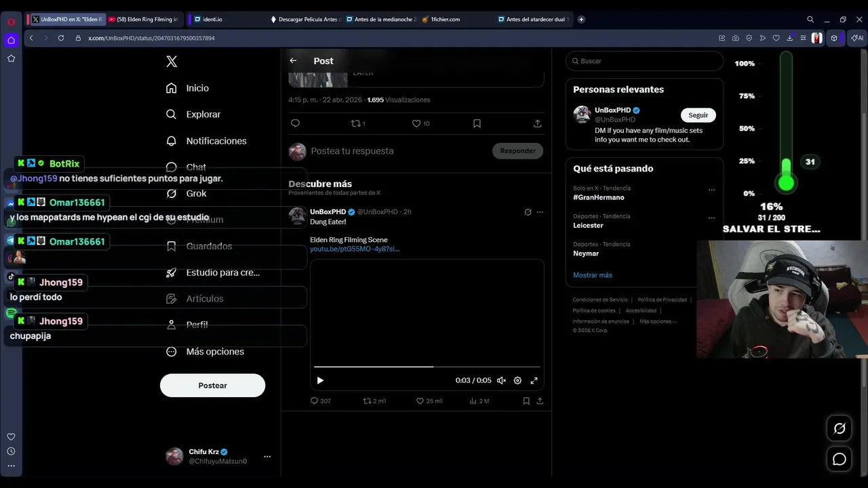View analytics showing 2 M views

[479, 401]
